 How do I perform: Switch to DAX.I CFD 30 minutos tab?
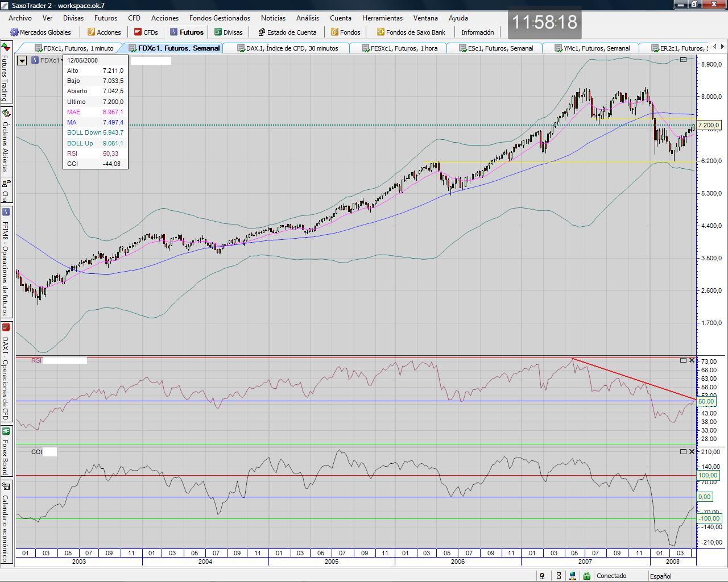coord(288,48)
